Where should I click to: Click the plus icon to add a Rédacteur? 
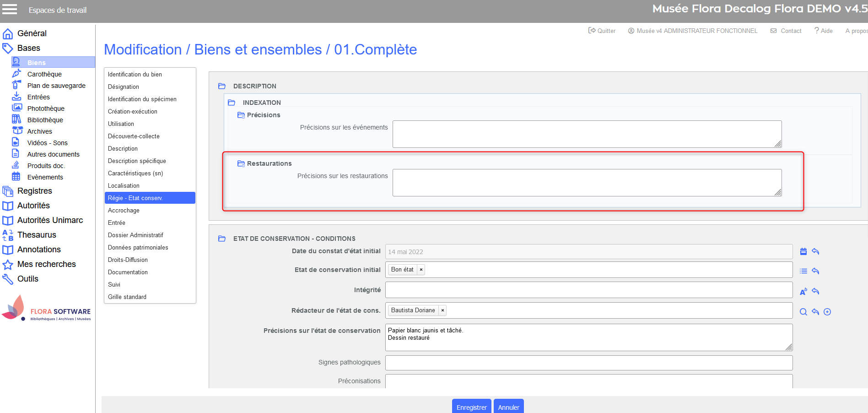[827, 312]
